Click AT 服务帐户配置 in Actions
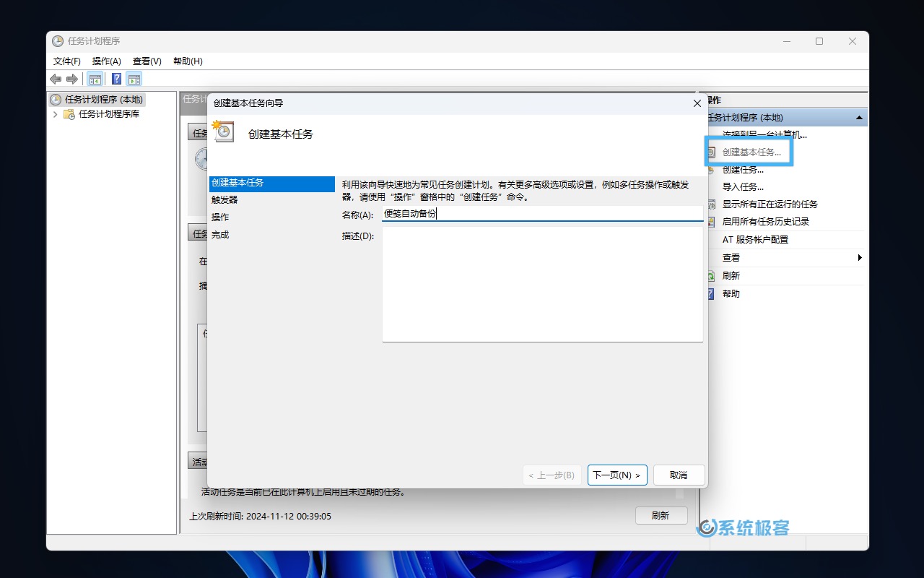This screenshot has width=924, height=578. click(x=755, y=239)
